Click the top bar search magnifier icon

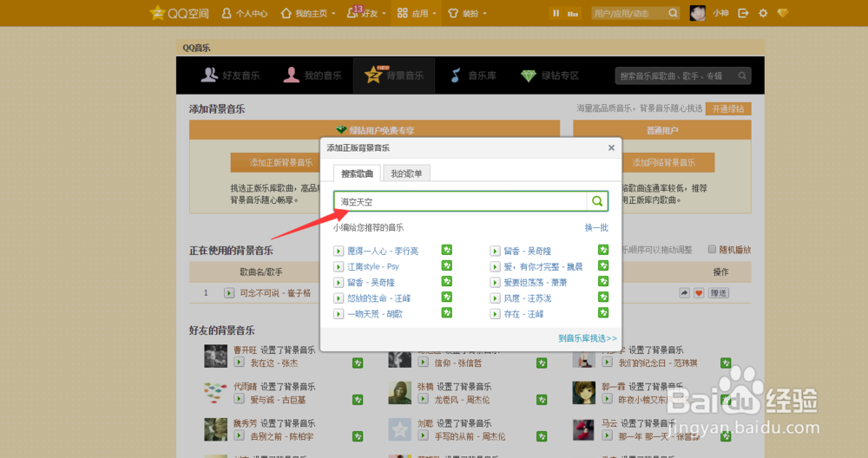click(674, 13)
